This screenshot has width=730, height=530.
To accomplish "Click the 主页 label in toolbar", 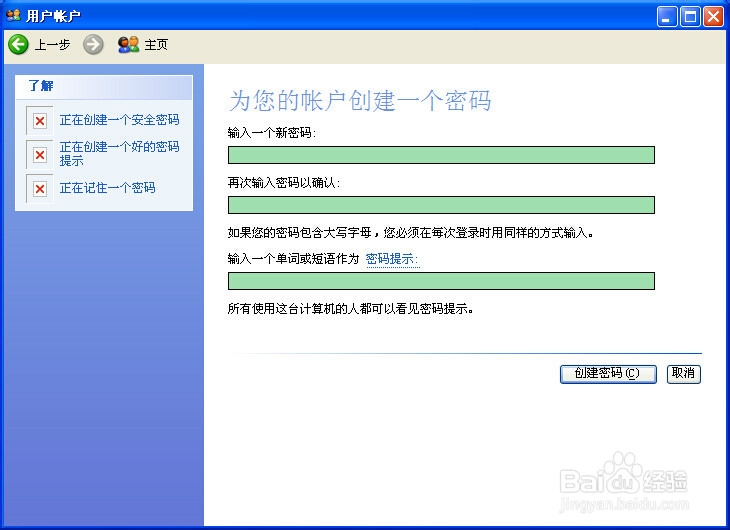I will coord(156,45).
